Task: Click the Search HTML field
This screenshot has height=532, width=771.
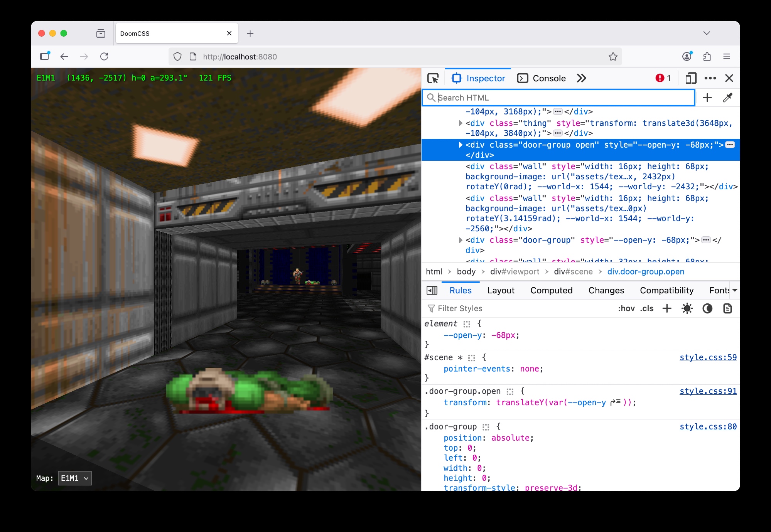Action: [559, 98]
